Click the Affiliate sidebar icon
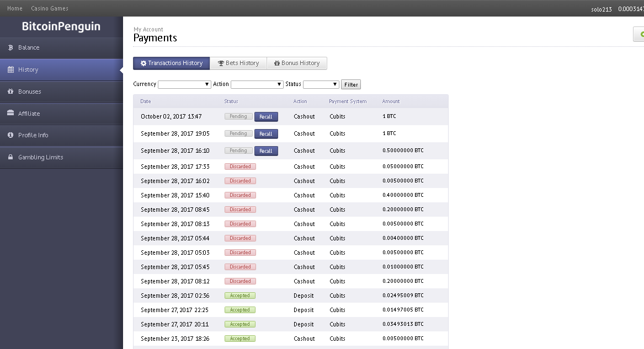Viewport: 644px width, 349px height. point(10,113)
